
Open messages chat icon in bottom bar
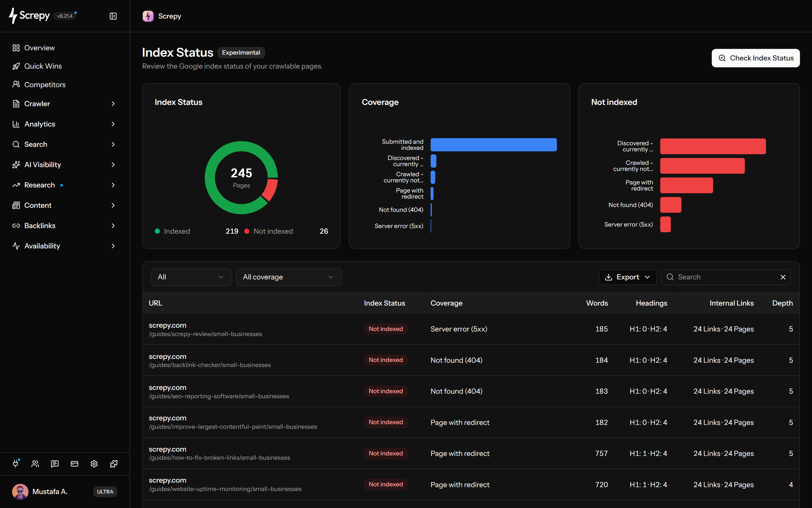[x=55, y=464]
